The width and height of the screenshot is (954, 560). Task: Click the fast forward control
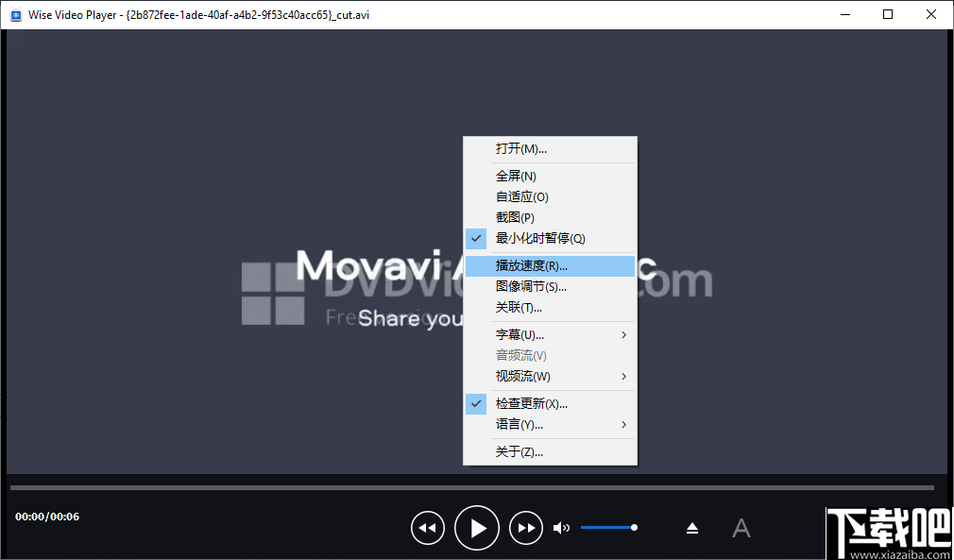coord(526,527)
